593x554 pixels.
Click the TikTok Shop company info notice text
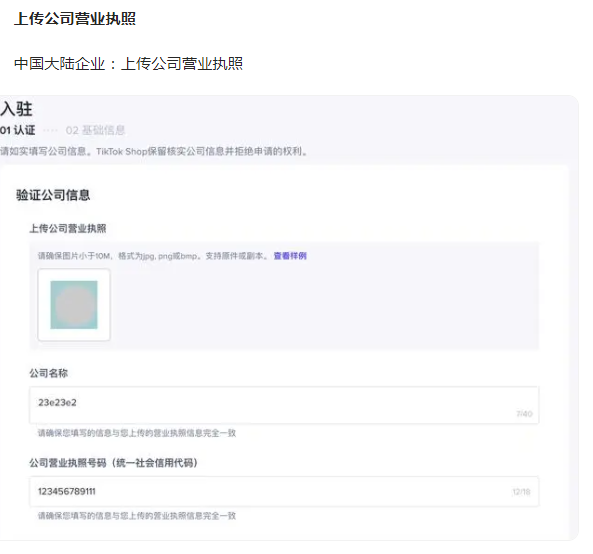(154, 151)
